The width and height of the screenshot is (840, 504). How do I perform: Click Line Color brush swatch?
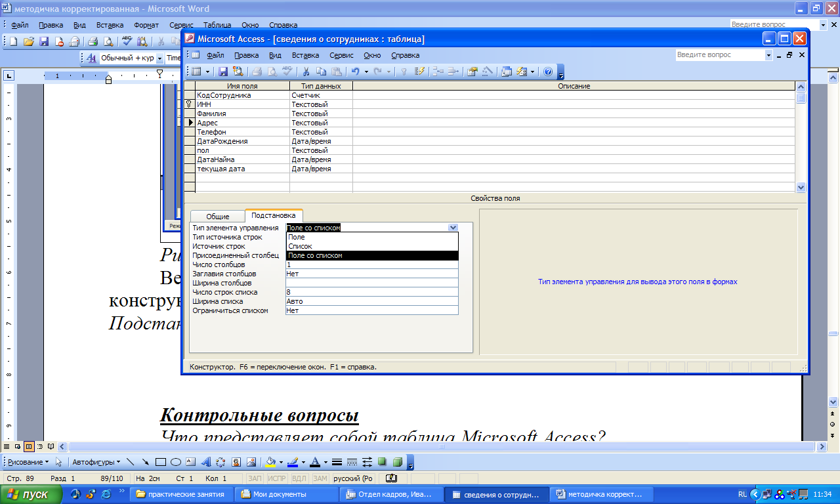pyautogui.click(x=293, y=462)
